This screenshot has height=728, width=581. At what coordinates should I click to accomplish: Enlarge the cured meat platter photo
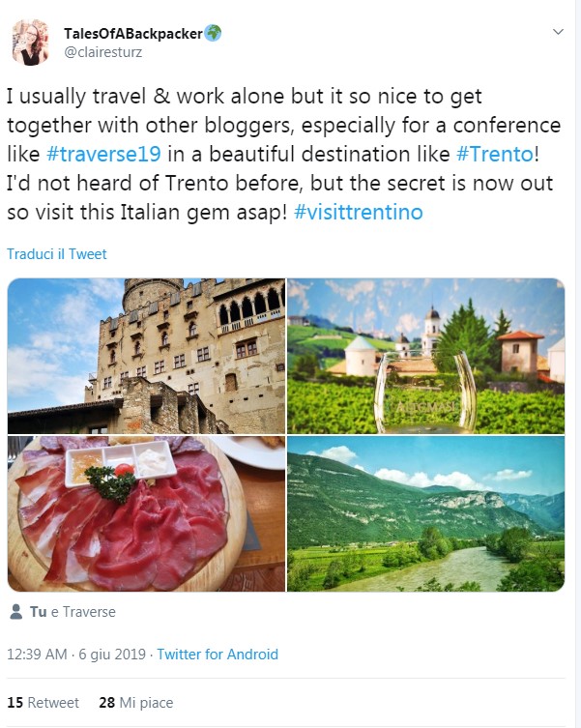pyautogui.click(x=146, y=513)
